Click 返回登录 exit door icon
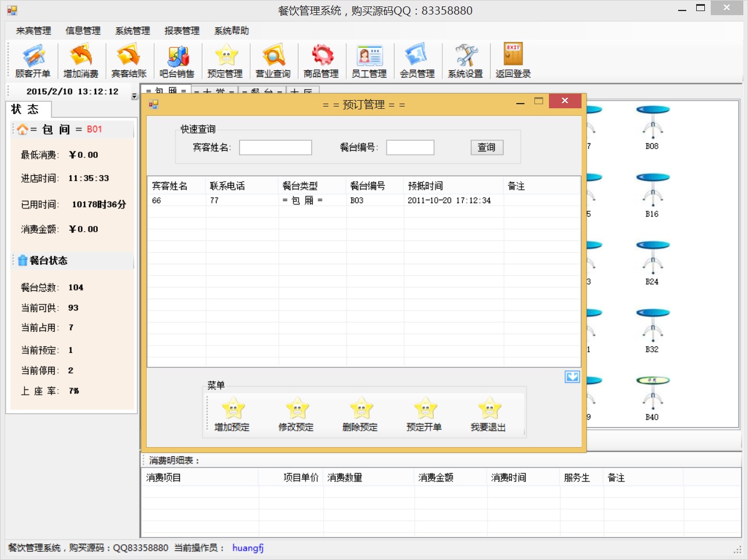The width and height of the screenshot is (748, 560). click(513, 61)
